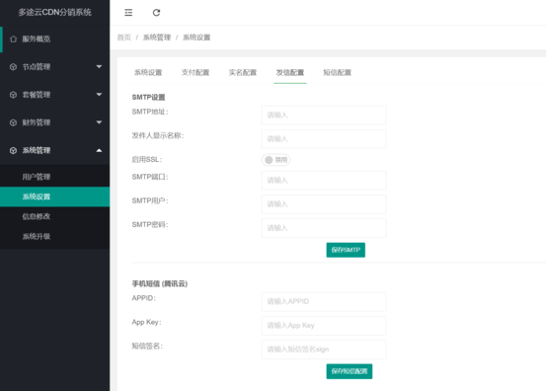This screenshot has height=392, width=547.
Task: Click the 套餐管理 menu label
Action: pyautogui.click(x=37, y=95)
